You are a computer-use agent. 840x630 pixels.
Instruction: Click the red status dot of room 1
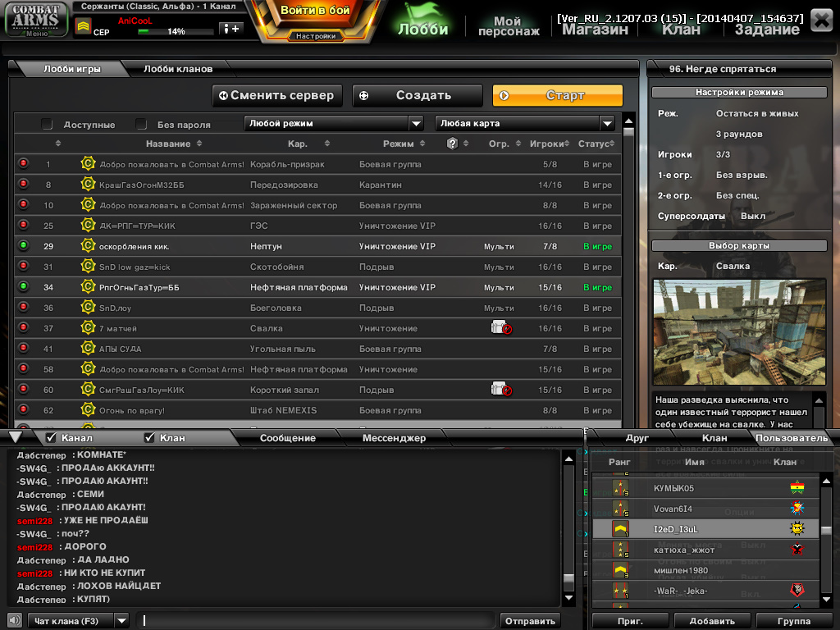[23, 163]
